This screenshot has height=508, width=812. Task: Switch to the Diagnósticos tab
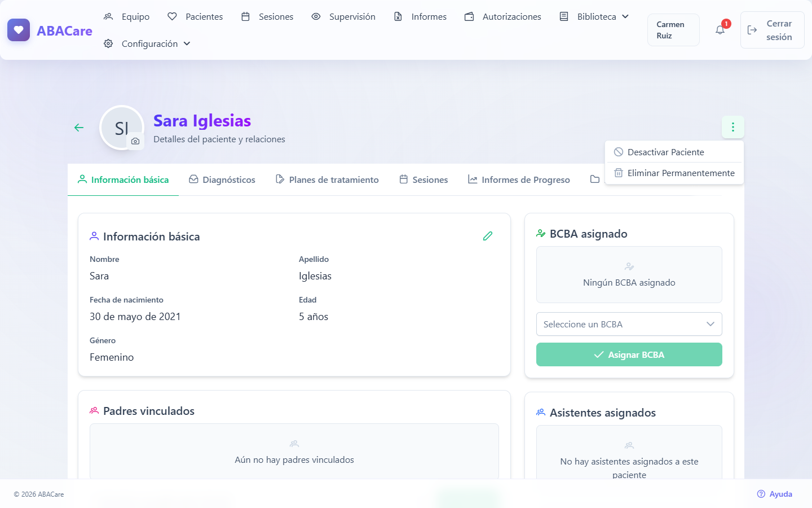(x=222, y=179)
